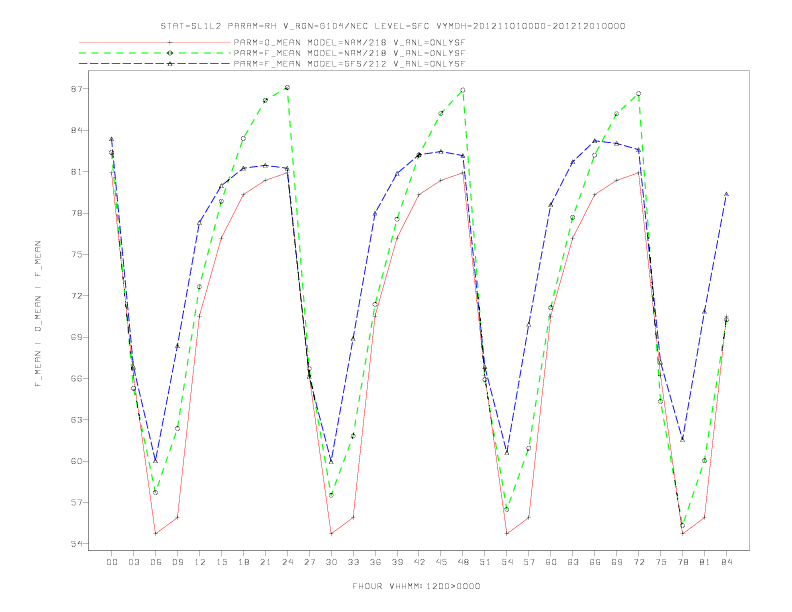The height and width of the screenshot is (612, 792).
Task: Click the 63 tick on the vertical axis
Action: pyautogui.click(x=77, y=420)
